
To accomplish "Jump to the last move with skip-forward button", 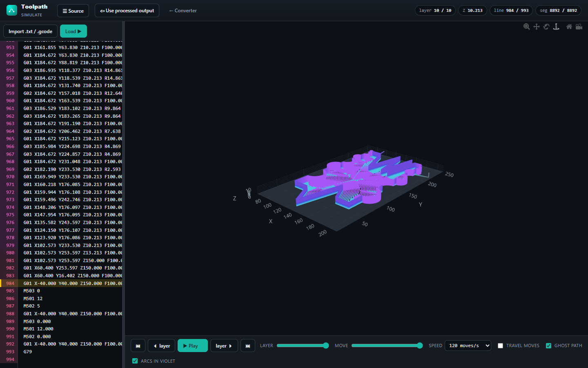I will (x=248, y=346).
